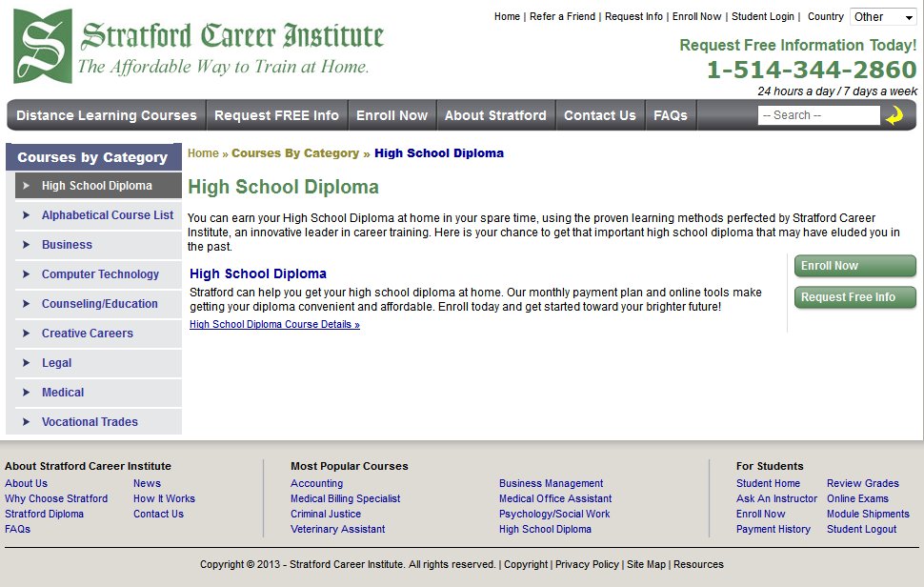The image size is (924, 587).
Task: Open FAQs in navigation bar
Action: (x=671, y=115)
